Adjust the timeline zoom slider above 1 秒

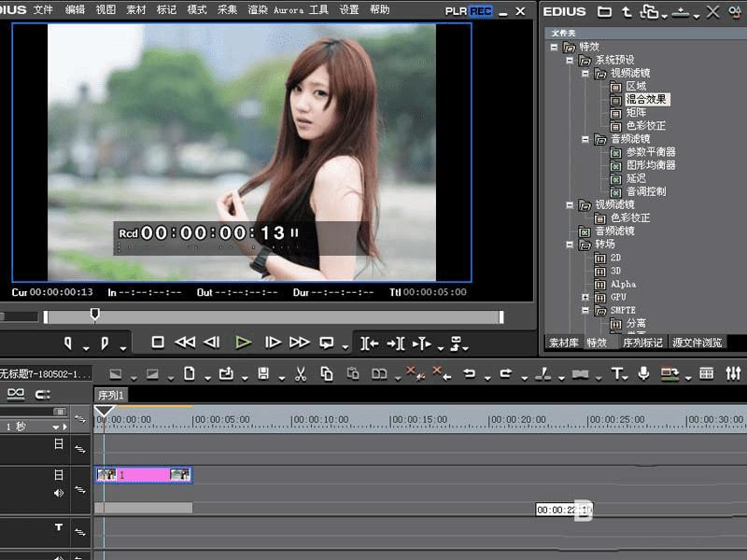coord(60,411)
